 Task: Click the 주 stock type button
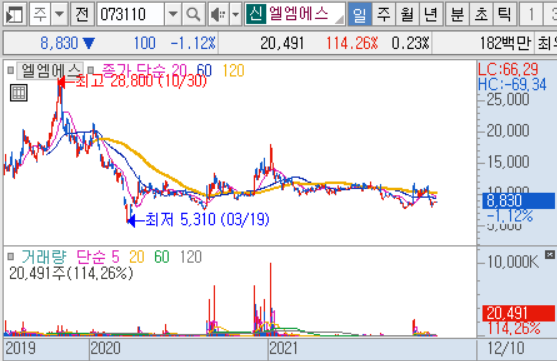(40, 14)
